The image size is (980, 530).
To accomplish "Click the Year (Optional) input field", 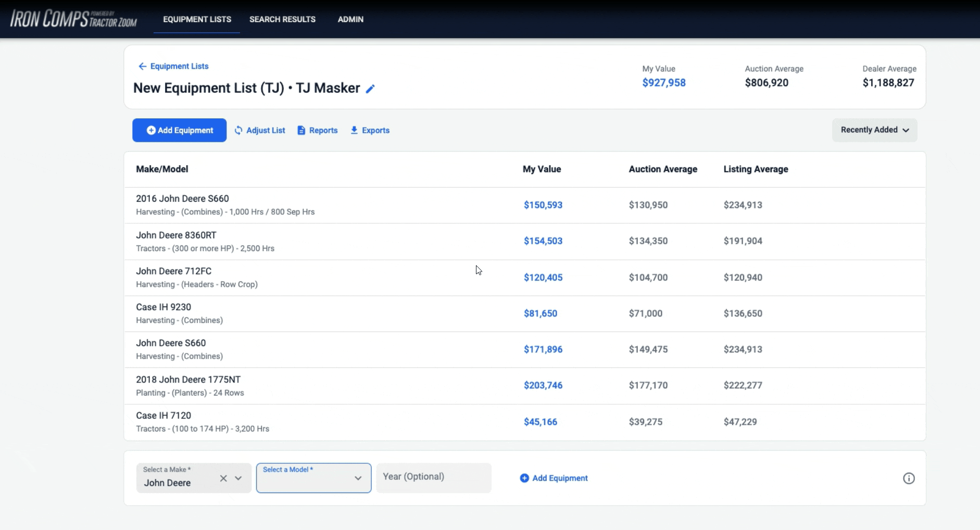I will [434, 478].
